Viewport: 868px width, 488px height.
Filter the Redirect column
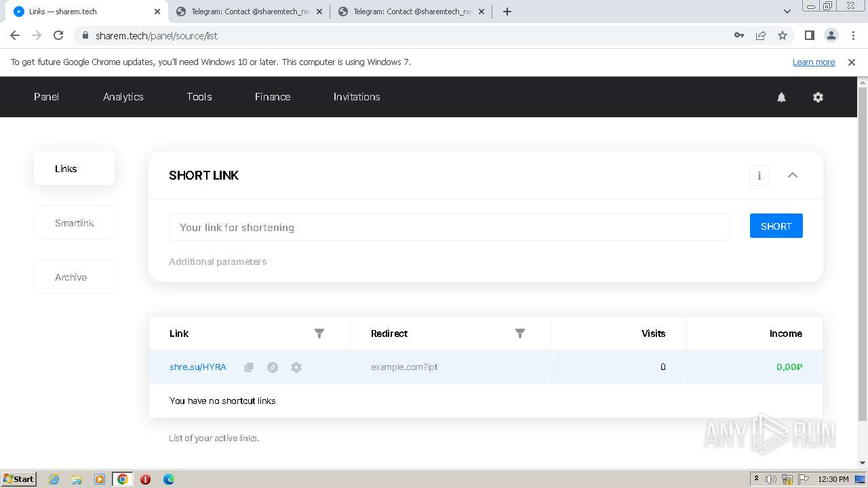point(520,333)
